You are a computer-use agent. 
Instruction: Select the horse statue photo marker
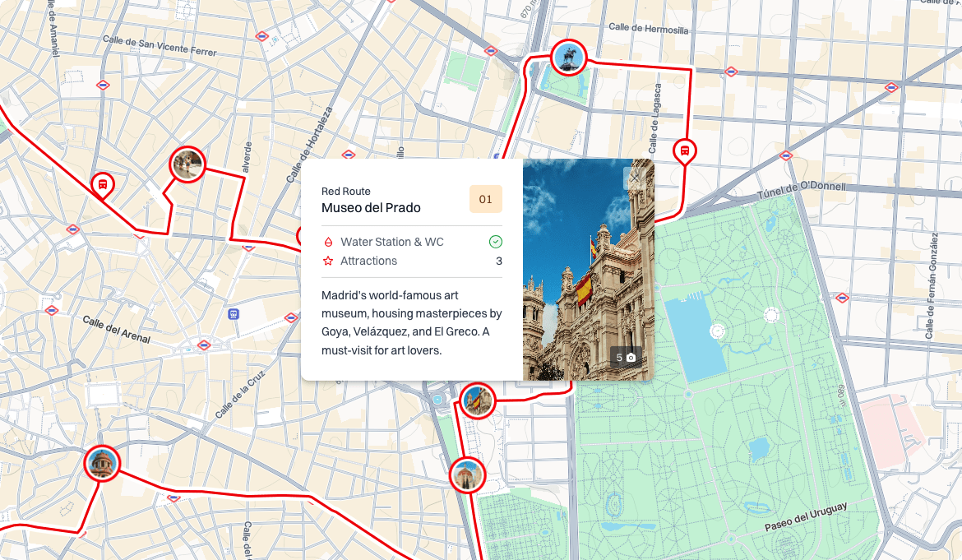coord(569,57)
